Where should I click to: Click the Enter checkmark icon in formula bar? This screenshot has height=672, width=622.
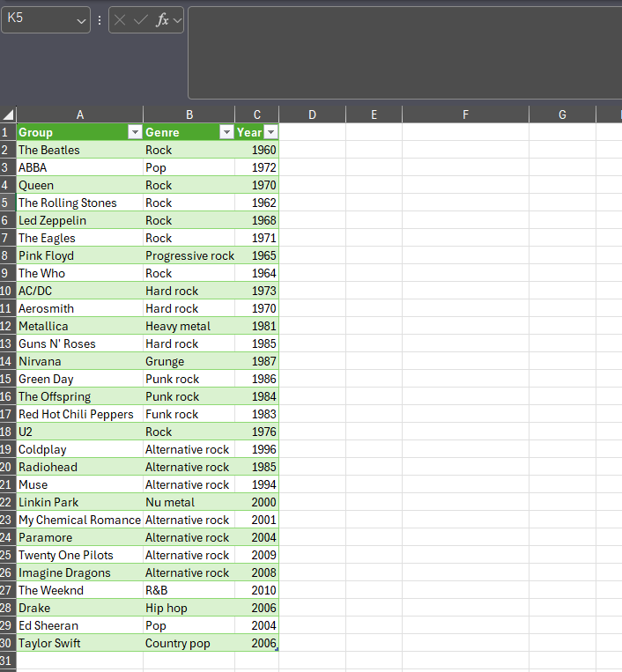[x=140, y=19]
